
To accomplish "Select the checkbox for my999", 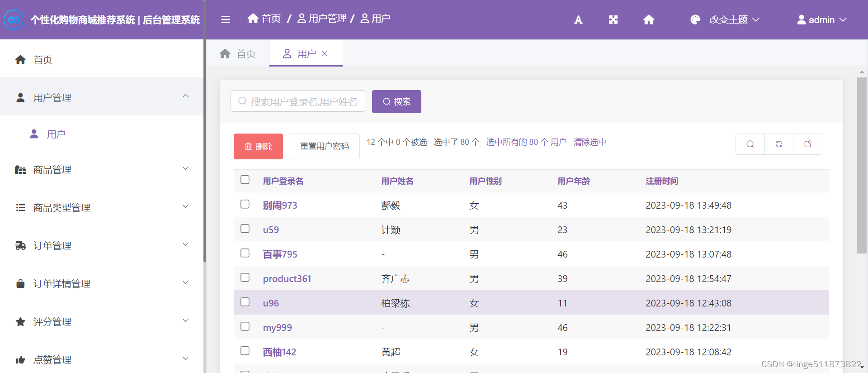I will [245, 326].
